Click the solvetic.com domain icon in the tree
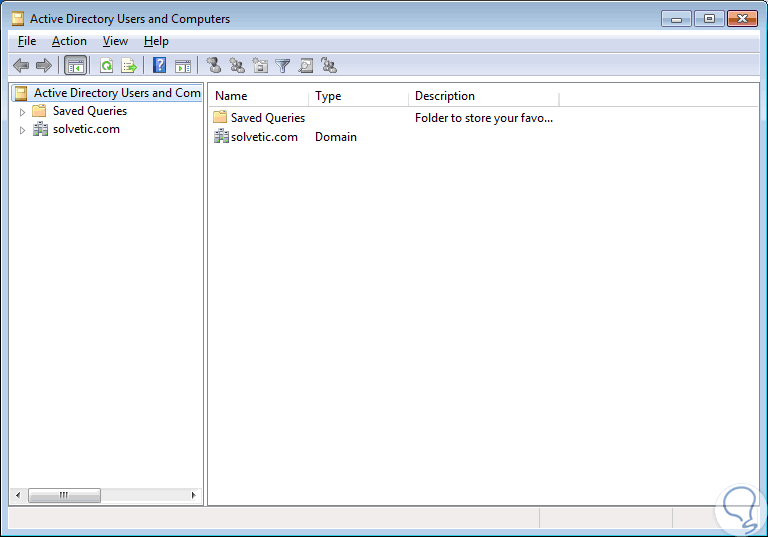Viewport: 768px width, 537px height. (40, 129)
